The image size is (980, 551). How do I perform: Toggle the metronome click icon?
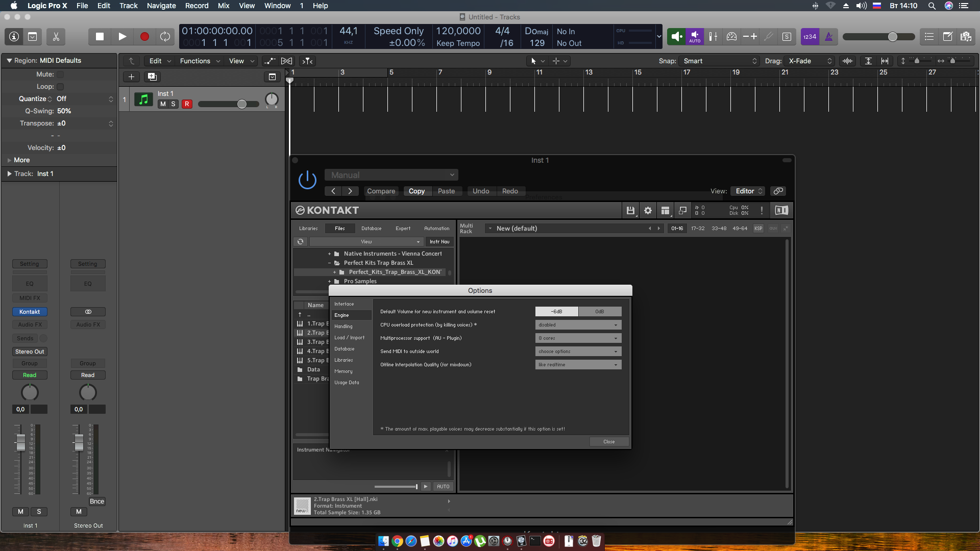tap(828, 36)
